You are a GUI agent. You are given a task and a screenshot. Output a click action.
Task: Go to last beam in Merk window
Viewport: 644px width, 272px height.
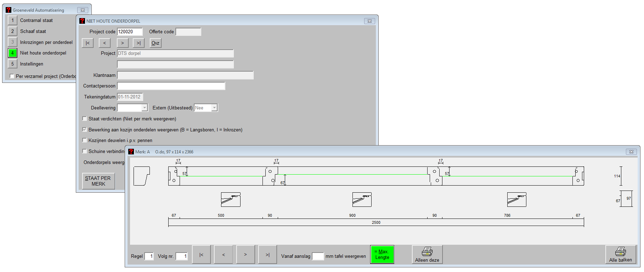(267, 255)
